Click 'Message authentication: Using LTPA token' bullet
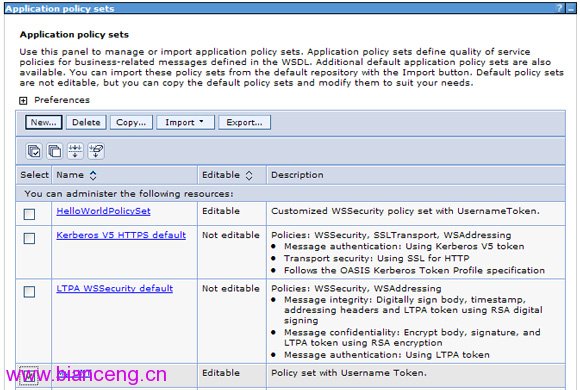Image resolution: width=580 pixels, height=390 pixels. [387, 355]
